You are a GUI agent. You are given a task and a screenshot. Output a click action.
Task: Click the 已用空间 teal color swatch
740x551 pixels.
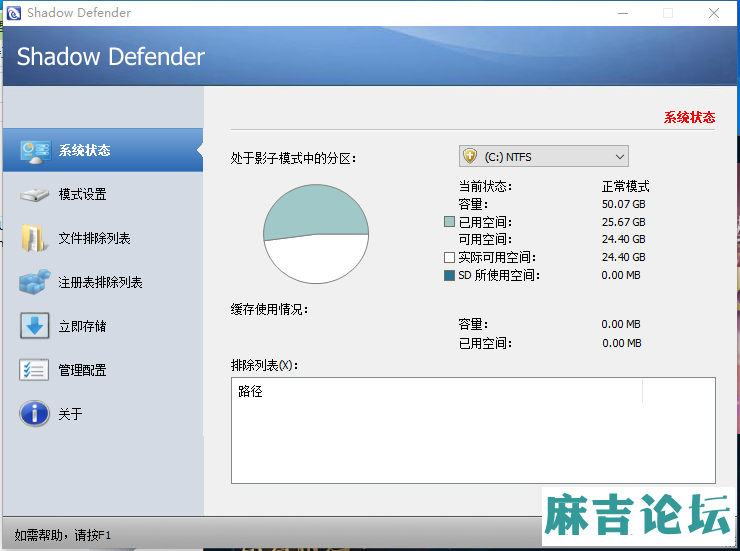point(449,222)
